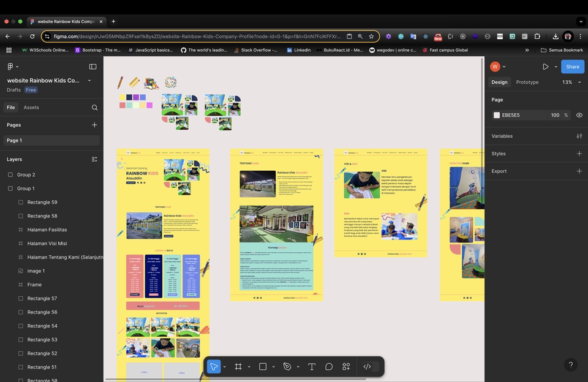Select the Halaman Visi Misi layer

point(47,244)
